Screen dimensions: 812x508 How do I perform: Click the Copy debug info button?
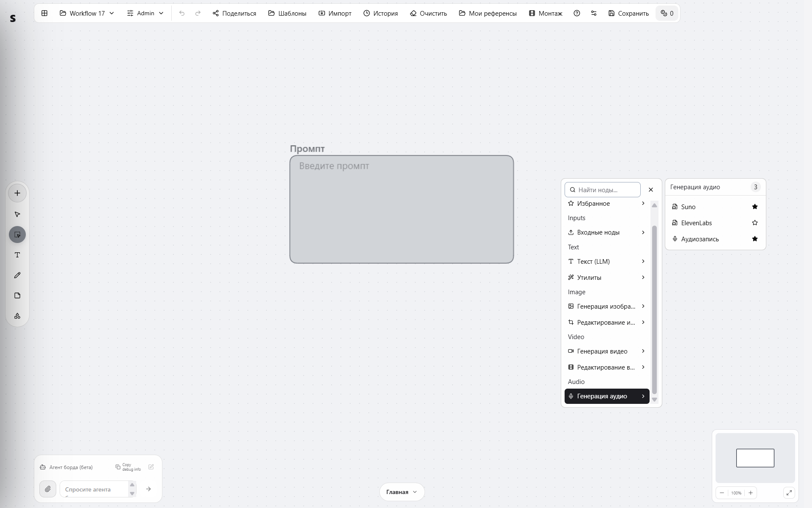pos(128,467)
